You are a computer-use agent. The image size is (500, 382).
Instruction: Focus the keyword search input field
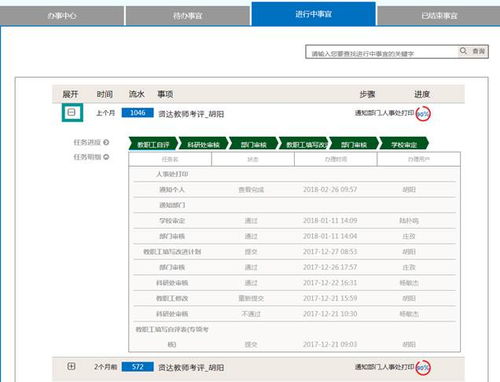tap(381, 52)
